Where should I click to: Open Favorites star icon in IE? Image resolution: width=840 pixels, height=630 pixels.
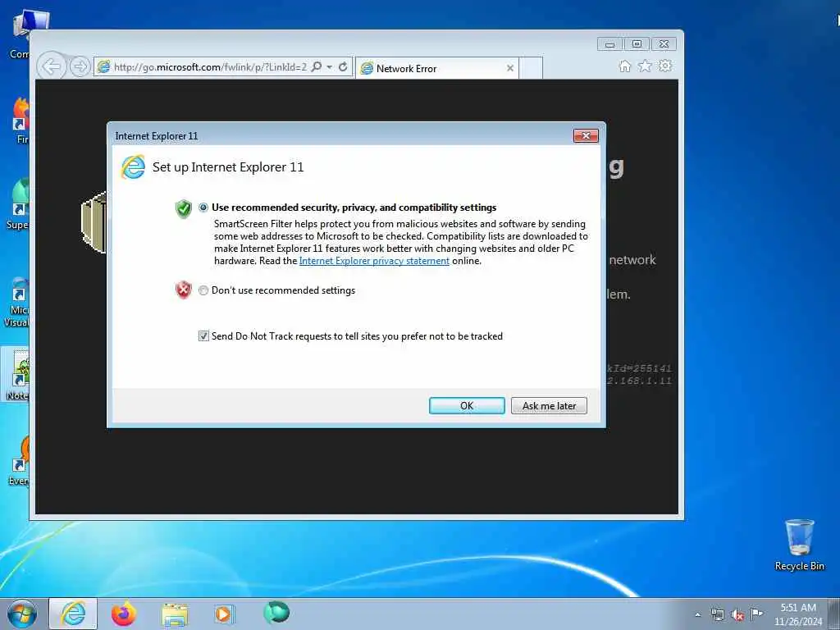coord(645,66)
